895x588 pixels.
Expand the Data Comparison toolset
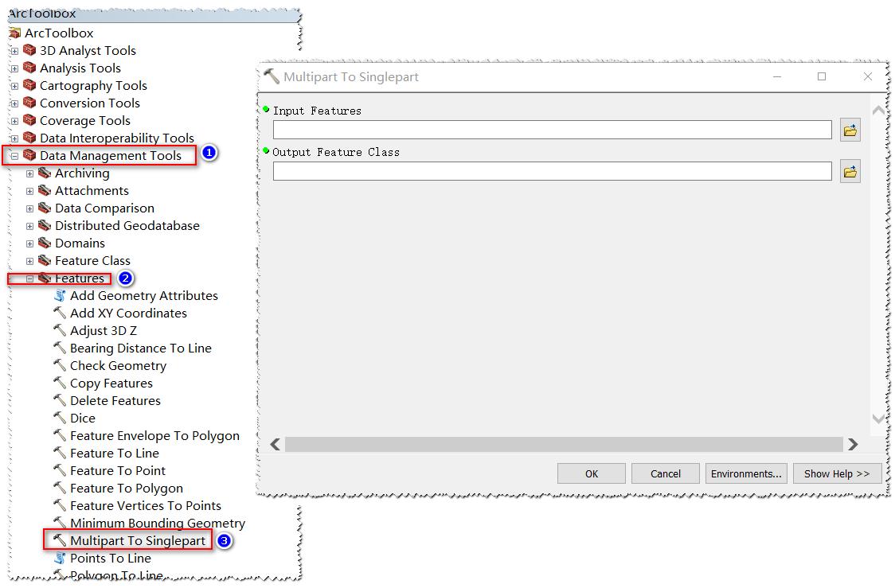point(29,209)
